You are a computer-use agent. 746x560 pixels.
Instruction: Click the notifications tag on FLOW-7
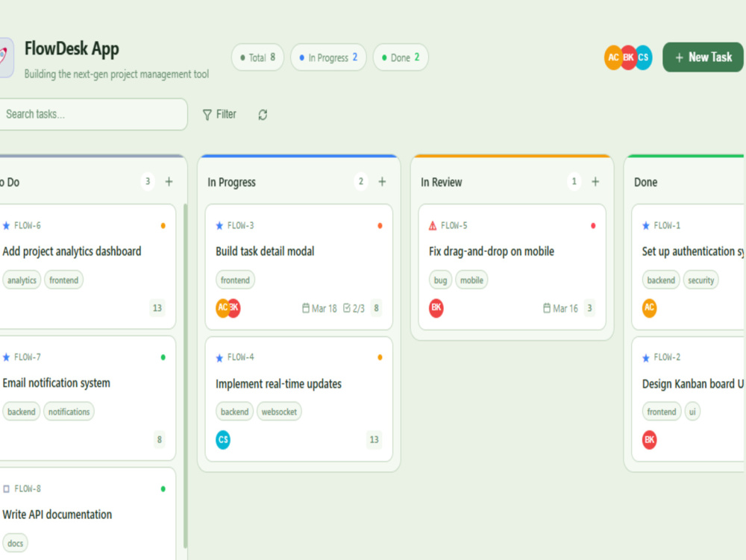[x=69, y=412]
